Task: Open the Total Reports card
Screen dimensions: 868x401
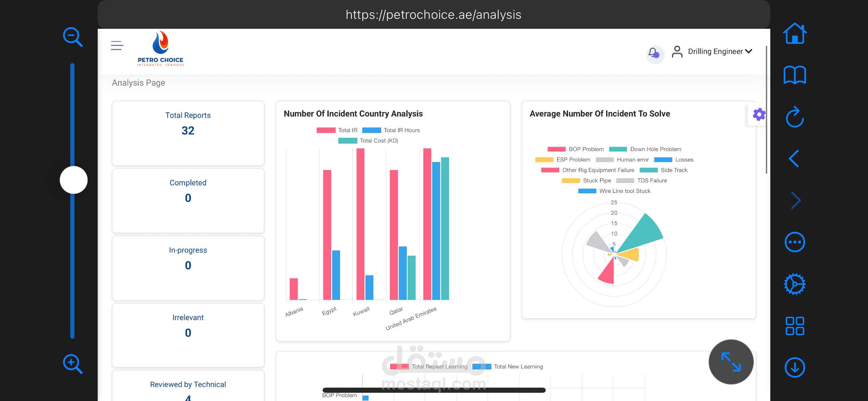Action: (x=188, y=133)
